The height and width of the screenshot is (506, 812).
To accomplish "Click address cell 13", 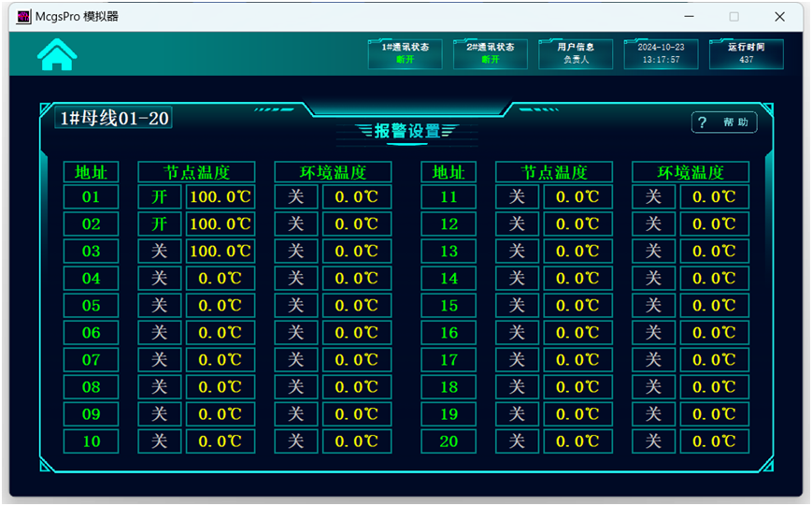I will (449, 251).
